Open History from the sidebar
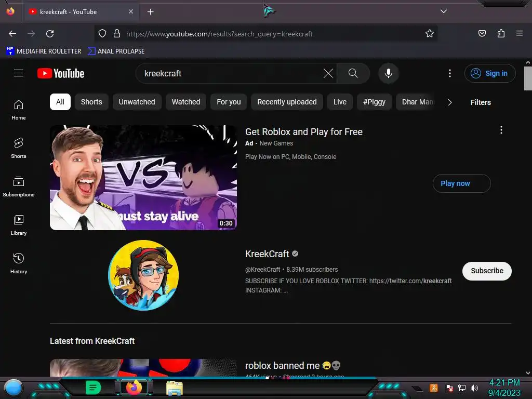 19,263
